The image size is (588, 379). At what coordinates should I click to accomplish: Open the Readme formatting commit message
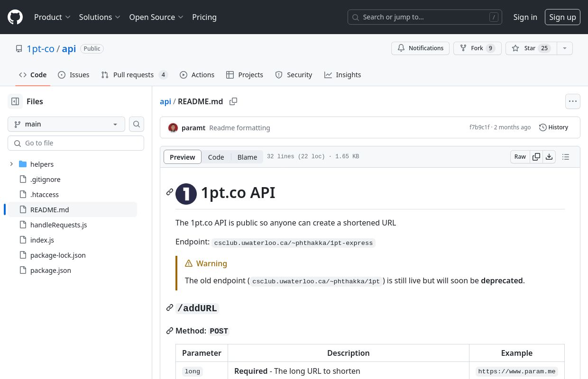(x=239, y=128)
